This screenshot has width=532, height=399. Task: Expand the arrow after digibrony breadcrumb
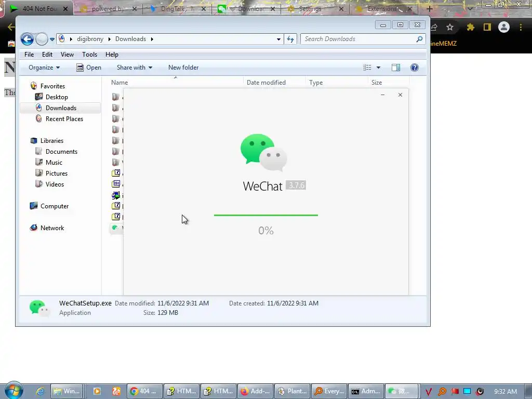109,39
